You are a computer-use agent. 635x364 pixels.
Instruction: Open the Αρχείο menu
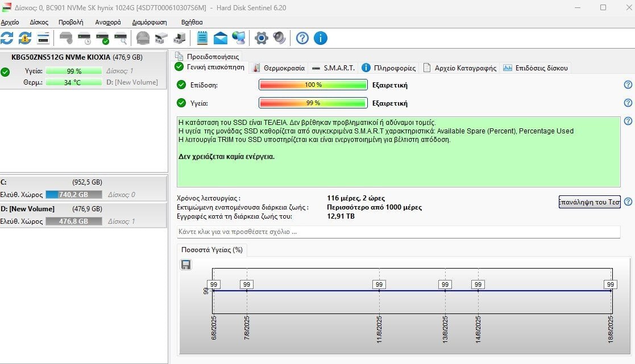10,22
